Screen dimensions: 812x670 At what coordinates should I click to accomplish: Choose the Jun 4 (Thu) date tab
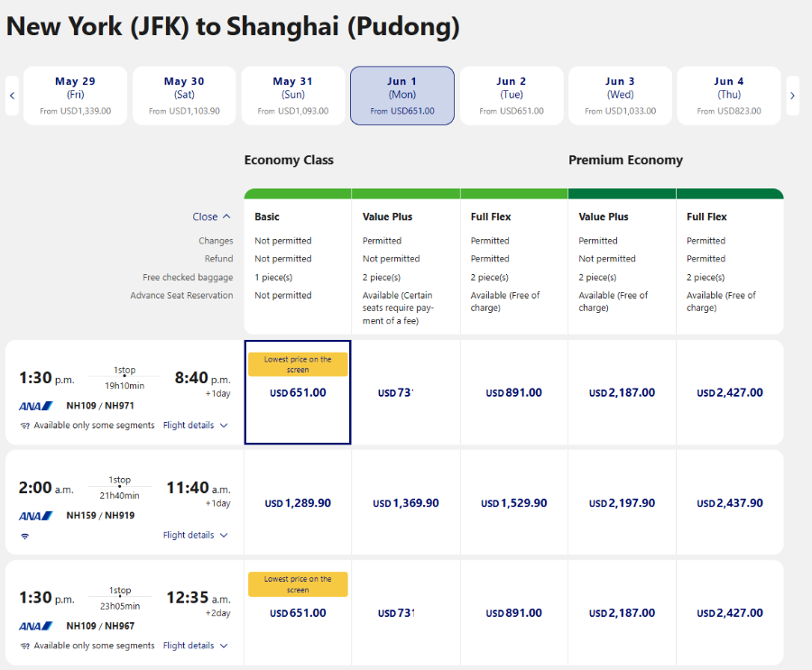[729, 96]
